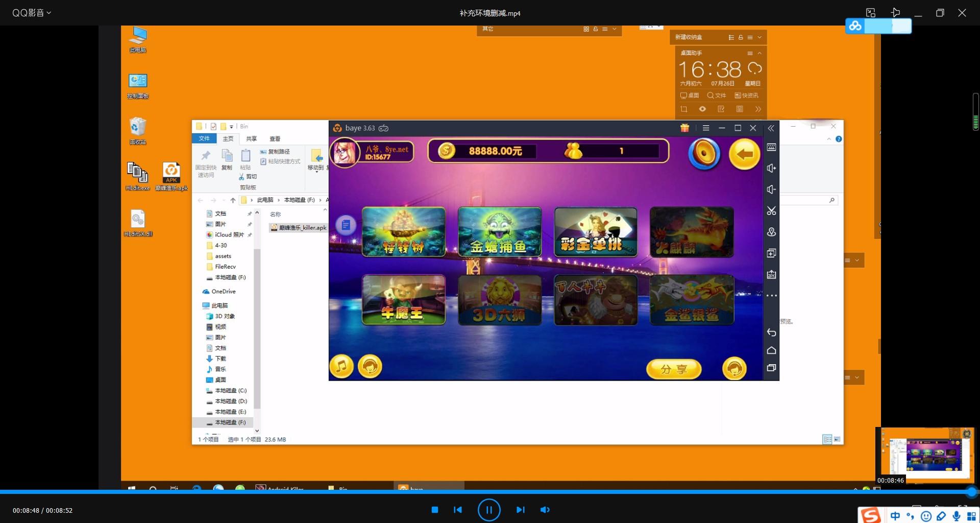Toggle pin-on-top for QQ影音 window
Viewport: 980px width, 523px height.
click(895, 13)
